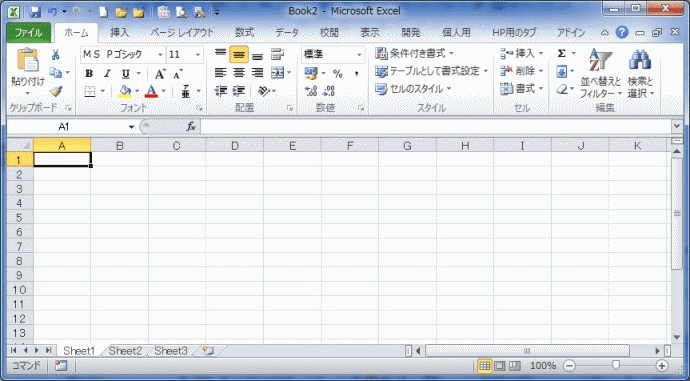Image resolution: width=690 pixels, height=381 pixels.
Task: Open テーブルとして書式設定 dropdown
Action: 432,71
